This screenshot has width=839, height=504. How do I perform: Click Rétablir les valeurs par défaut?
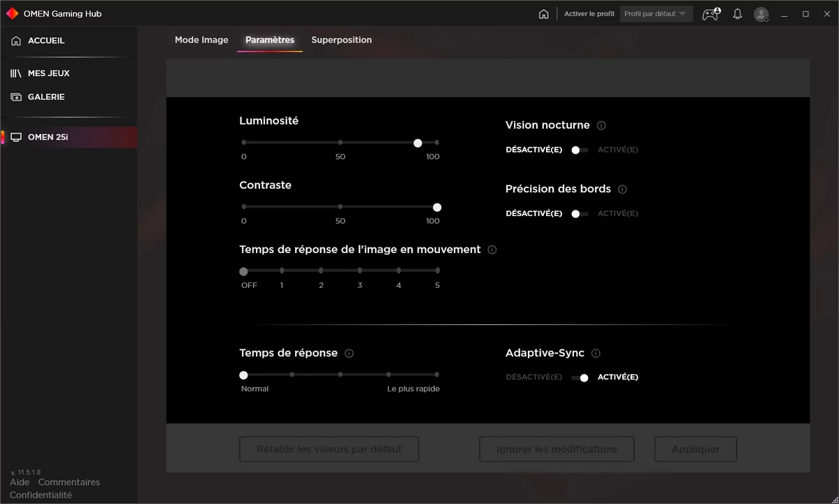[x=329, y=449]
